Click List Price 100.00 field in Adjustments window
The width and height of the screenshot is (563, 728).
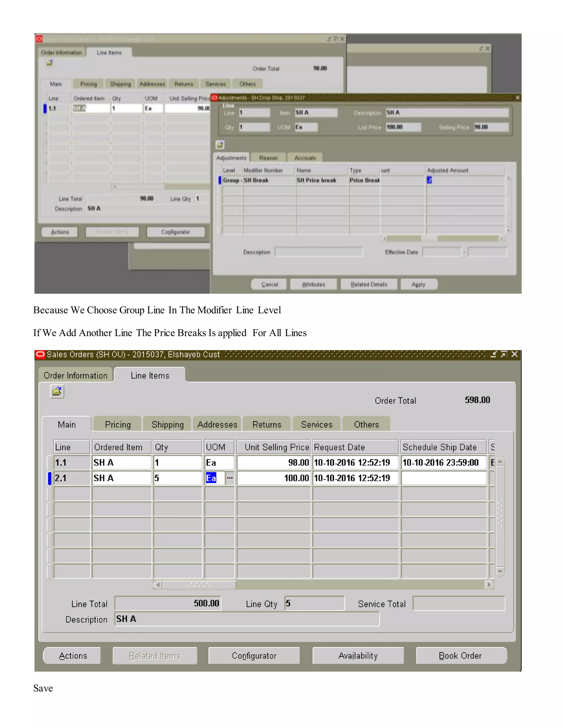(403, 127)
